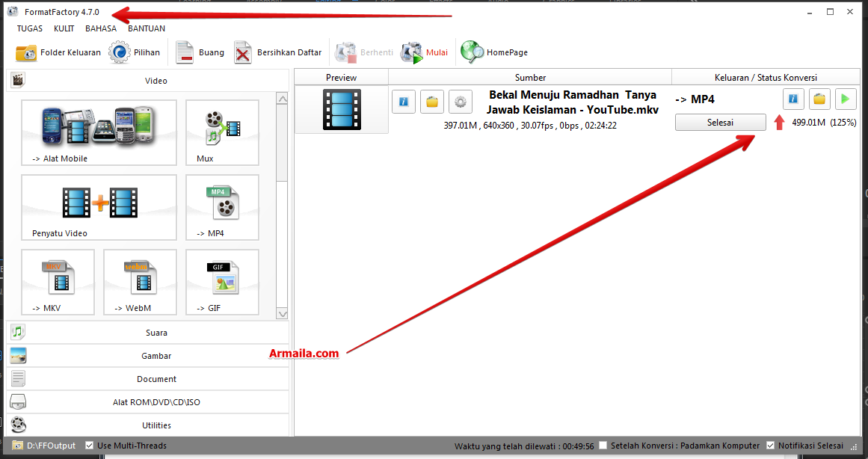Click Keluaran / Status Konversi column header
The image size is (868, 459).
766,78
